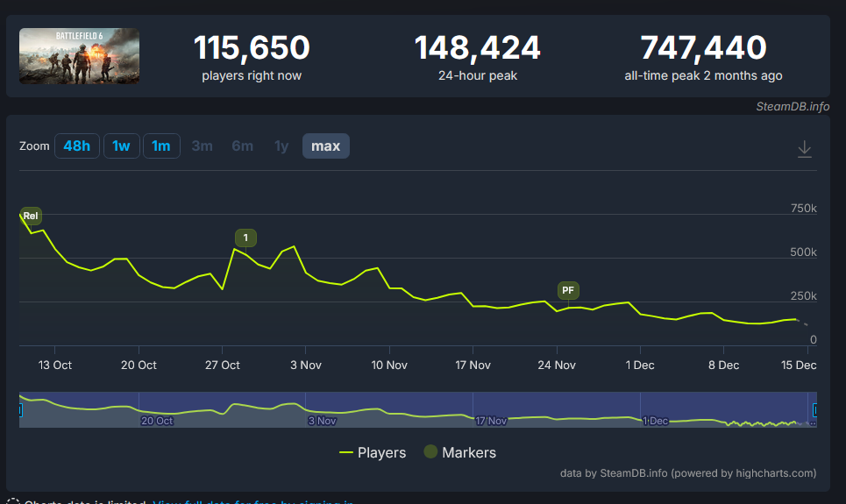Click the 27 Oct axis label
Viewport: 846px width, 504px height.
(x=223, y=365)
